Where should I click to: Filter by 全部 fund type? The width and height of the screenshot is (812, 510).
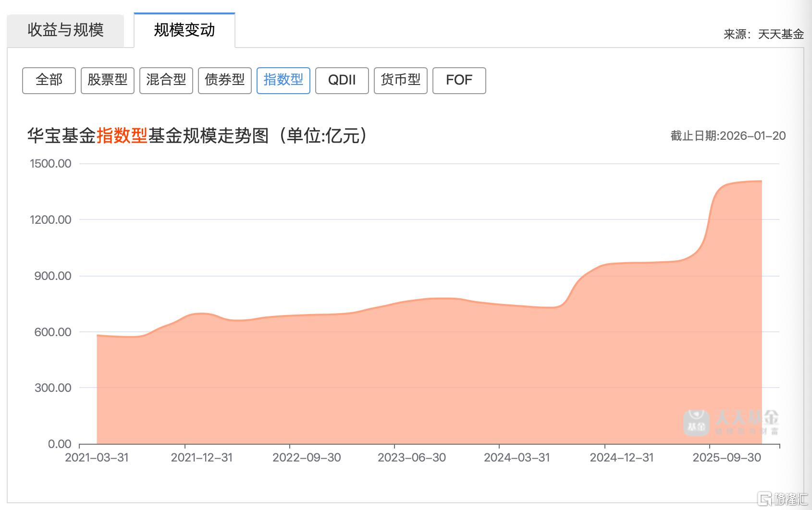pos(49,80)
